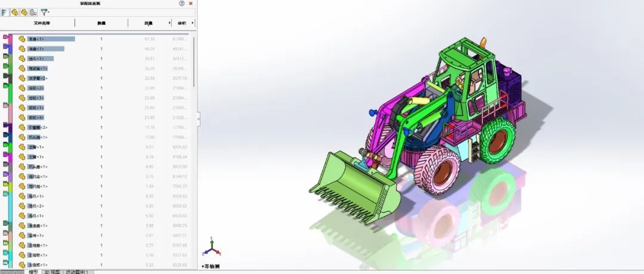The width and height of the screenshot is (644, 274).
Task: Expand the arrow beside the 体积 header
Action: [193, 23]
